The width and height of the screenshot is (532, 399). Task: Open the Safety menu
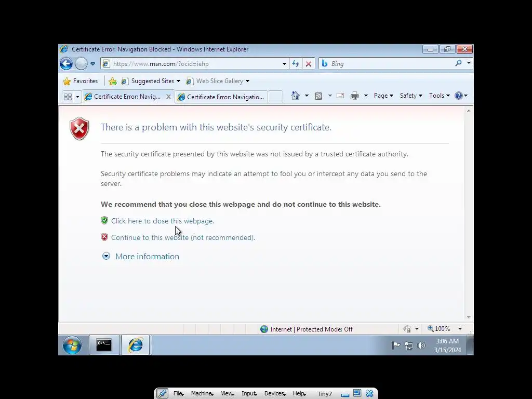click(411, 96)
